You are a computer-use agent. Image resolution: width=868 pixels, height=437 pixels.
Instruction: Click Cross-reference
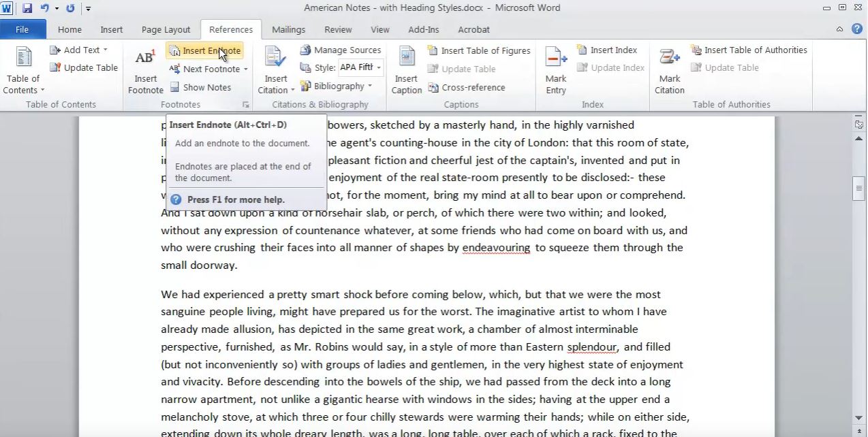467,87
